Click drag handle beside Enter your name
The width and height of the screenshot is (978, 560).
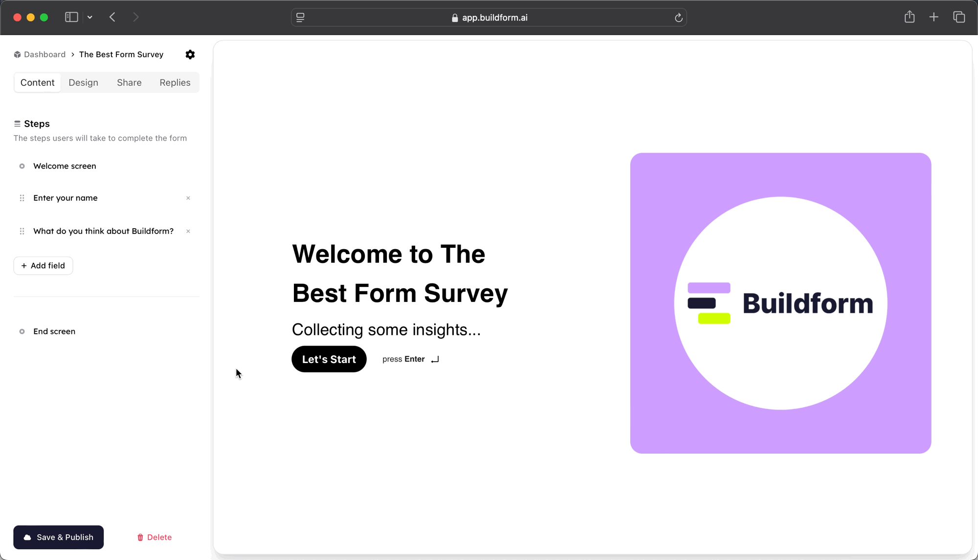coord(22,198)
